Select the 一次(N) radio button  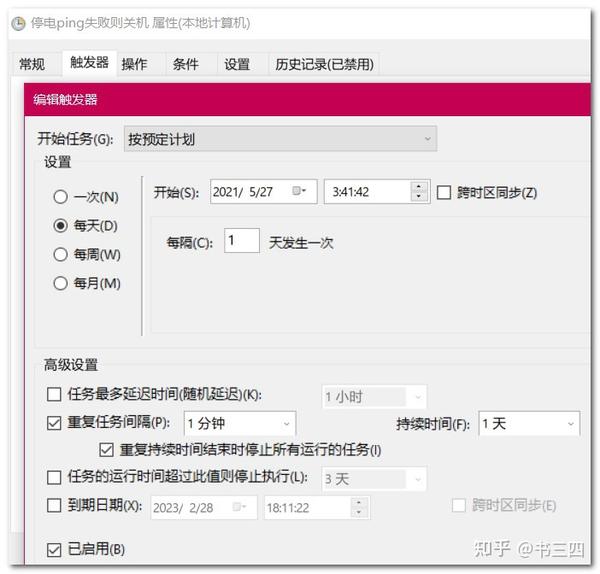click(x=60, y=197)
